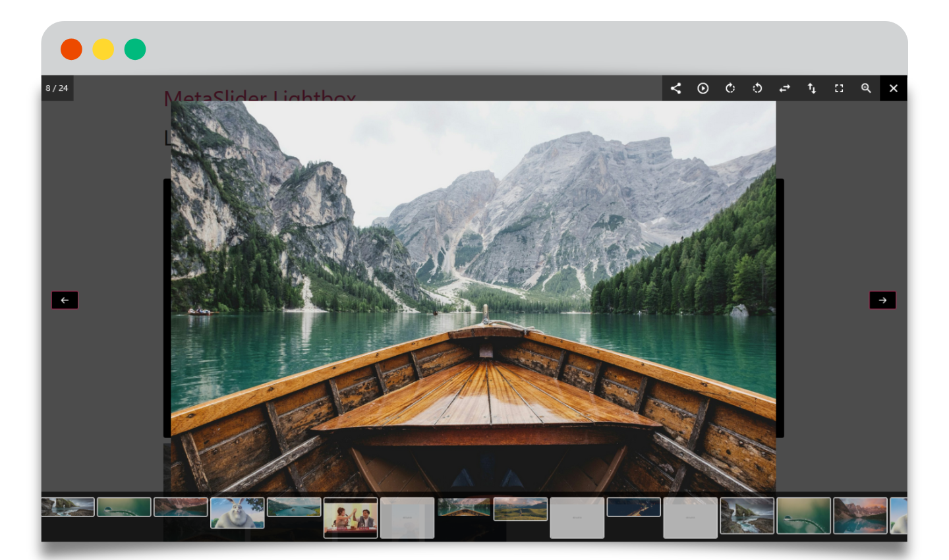949x560 pixels.
Task: Rotate the image counter-clockwise
Action: coord(757,88)
